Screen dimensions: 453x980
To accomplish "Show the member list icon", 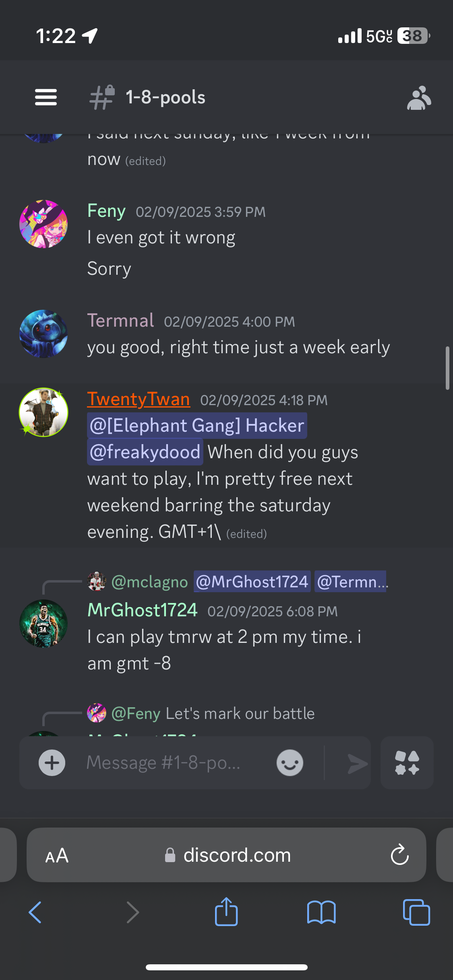I will (x=419, y=98).
